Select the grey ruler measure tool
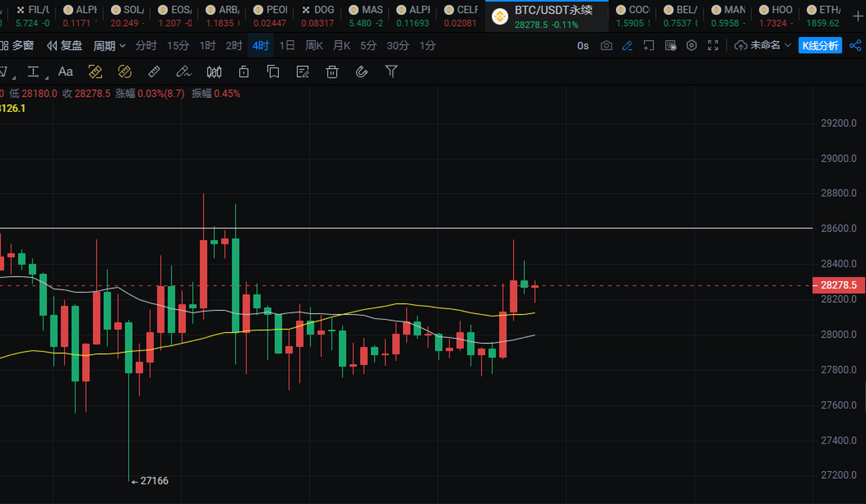Image resolution: width=866 pixels, height=504 pixels. click(154, 72)
